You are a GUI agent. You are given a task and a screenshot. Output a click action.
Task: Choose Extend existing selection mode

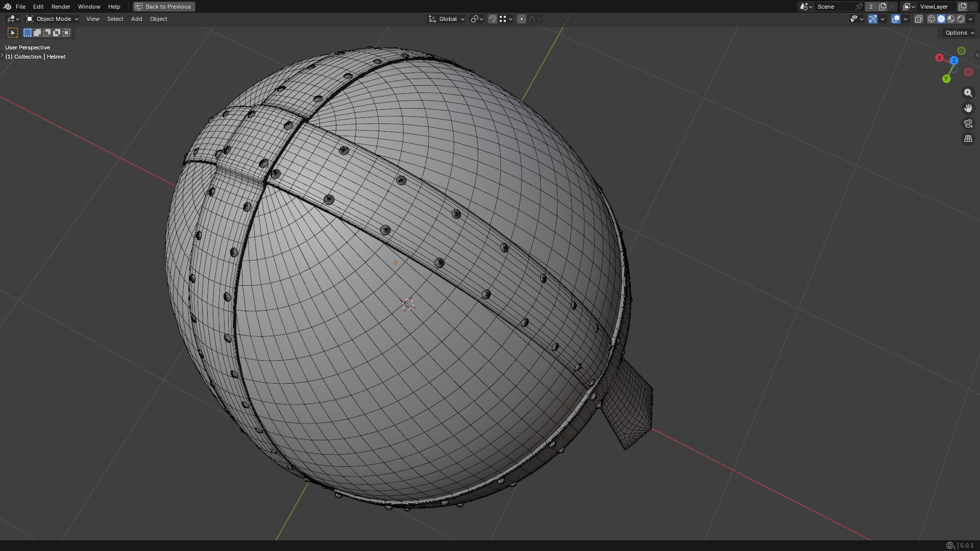tap(37, 33)
